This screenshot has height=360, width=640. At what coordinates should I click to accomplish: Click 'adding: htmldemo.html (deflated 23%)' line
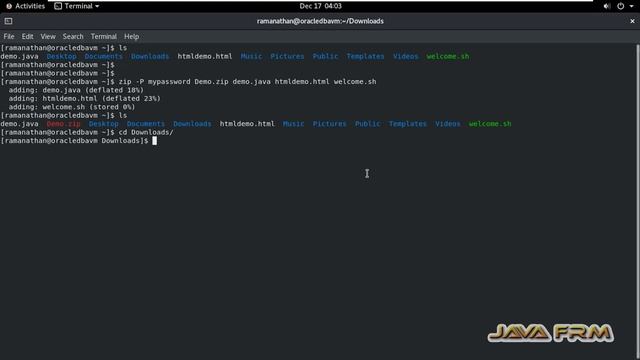point(84,98)
